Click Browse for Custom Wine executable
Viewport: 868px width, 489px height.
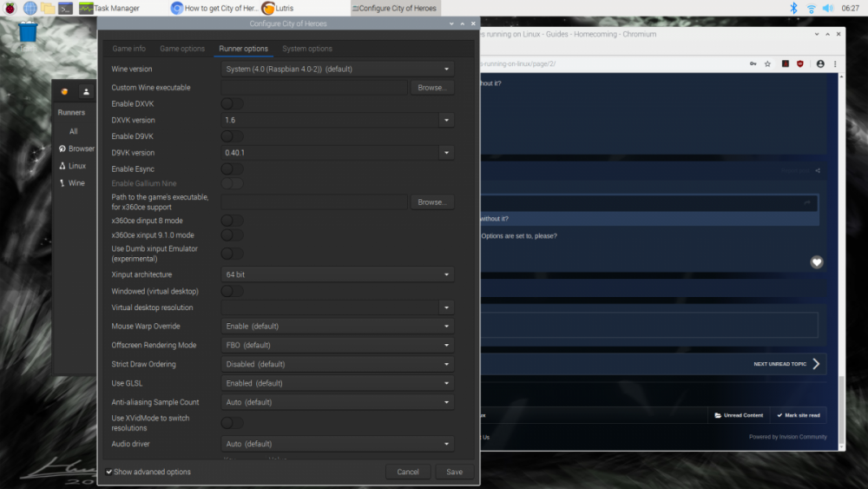click(431, 88)
